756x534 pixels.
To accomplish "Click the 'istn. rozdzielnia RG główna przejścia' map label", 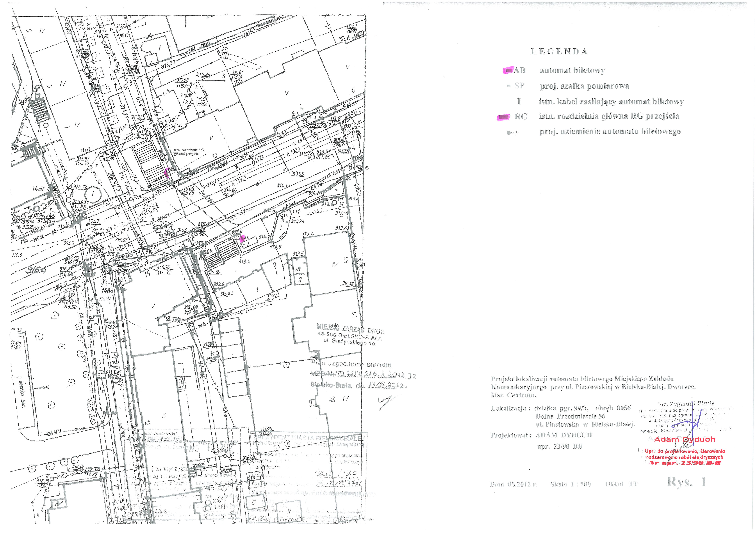I will [189, 152].
